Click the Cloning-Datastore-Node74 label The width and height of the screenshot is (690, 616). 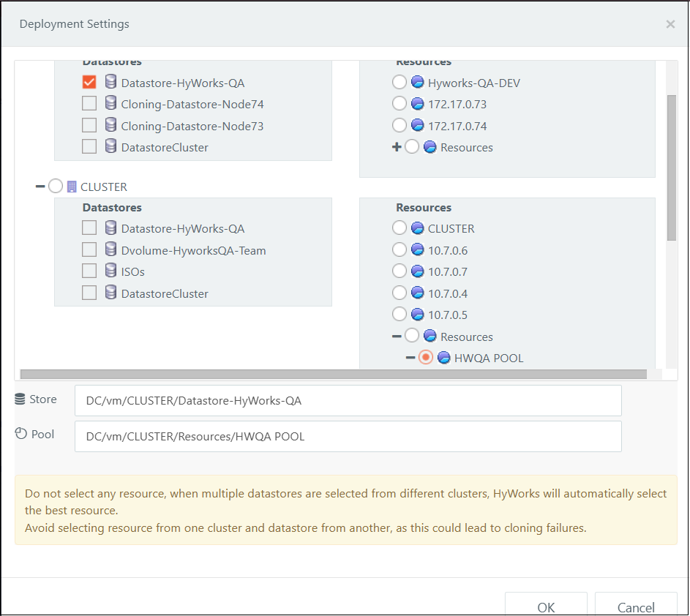tap(192, 105)
